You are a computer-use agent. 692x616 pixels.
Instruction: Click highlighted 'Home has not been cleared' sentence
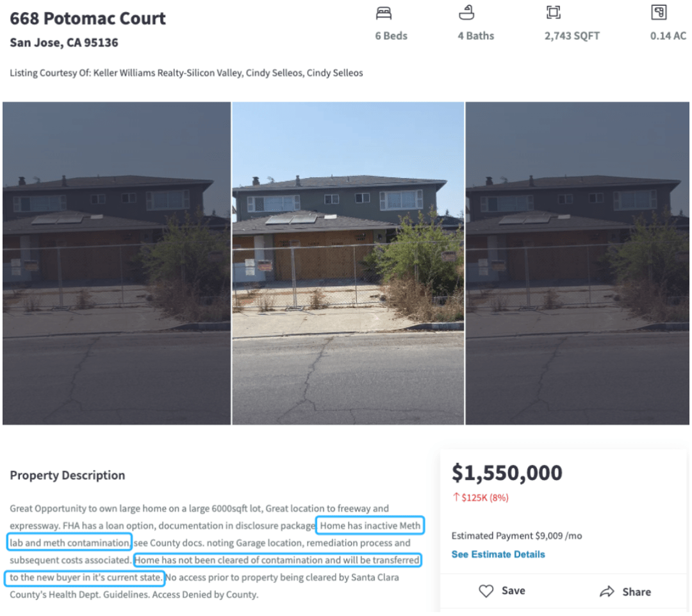click(x=277, y=560)
